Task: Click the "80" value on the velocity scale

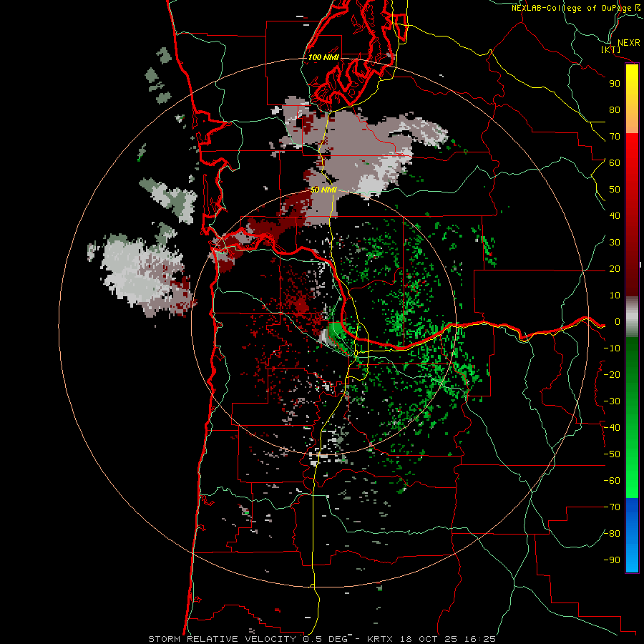Action: click(615, 110)
